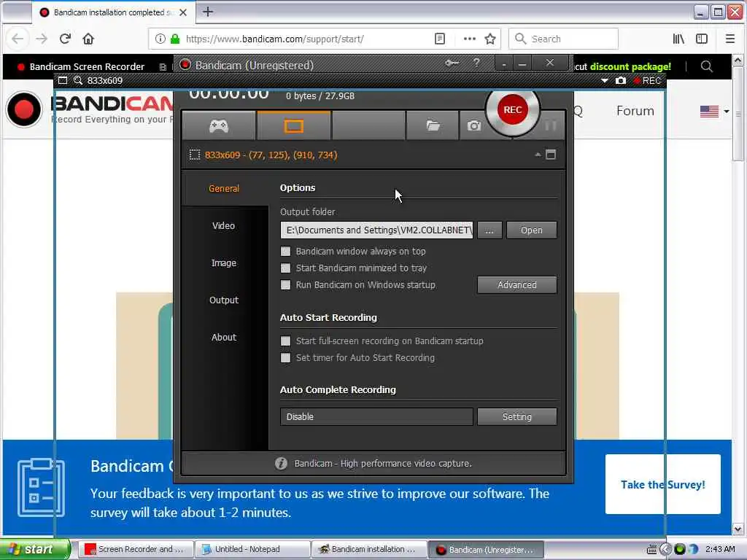Start recording with the big red REC button
Viewport: 747px width, 560px height.
pos(513,109)
